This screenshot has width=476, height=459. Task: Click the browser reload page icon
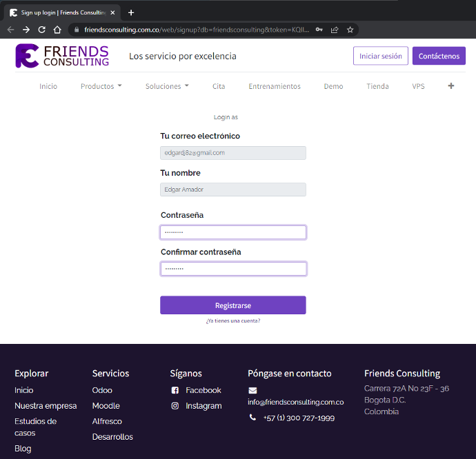41,30
